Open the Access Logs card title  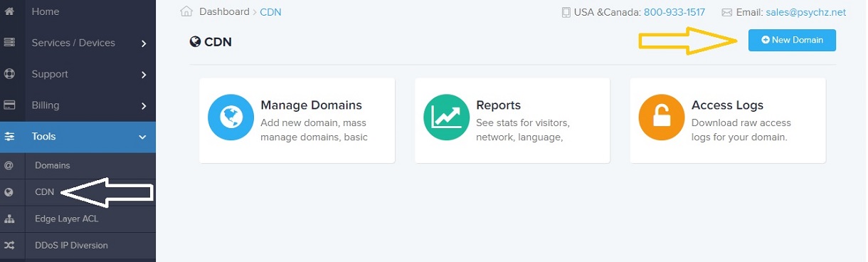727,105
